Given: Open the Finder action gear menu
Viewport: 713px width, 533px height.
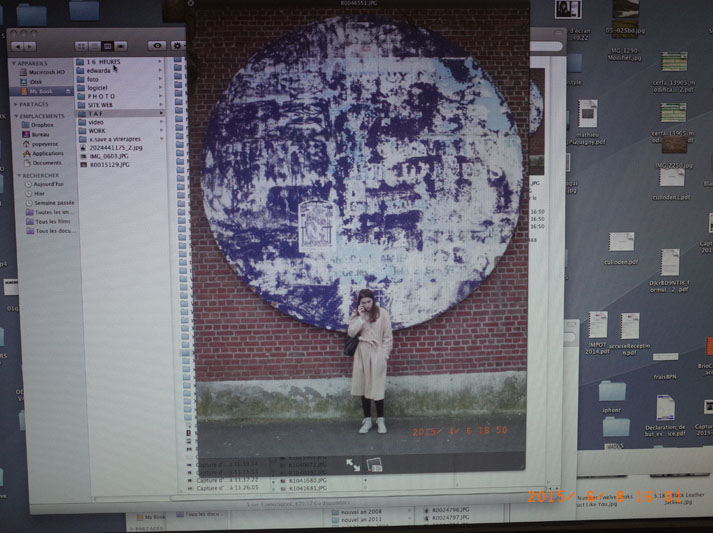Looking at the screenshot, I should tap(177, 45).
